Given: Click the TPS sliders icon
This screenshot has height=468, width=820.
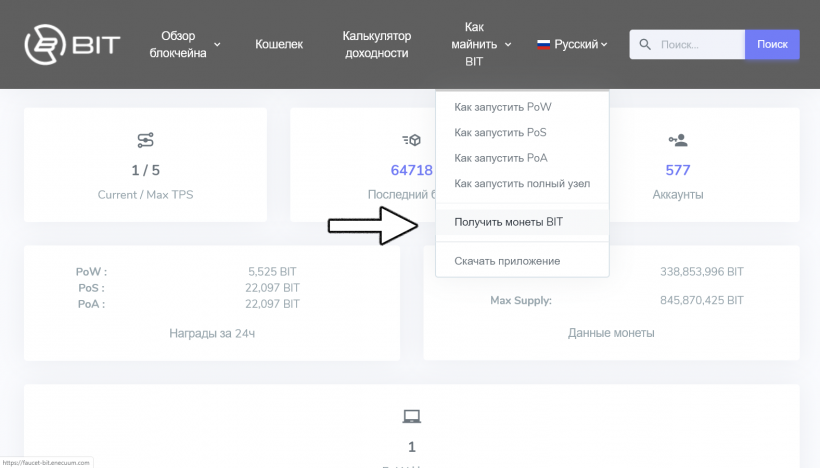Looking at the screenshot, I should [x=145, y=140].
